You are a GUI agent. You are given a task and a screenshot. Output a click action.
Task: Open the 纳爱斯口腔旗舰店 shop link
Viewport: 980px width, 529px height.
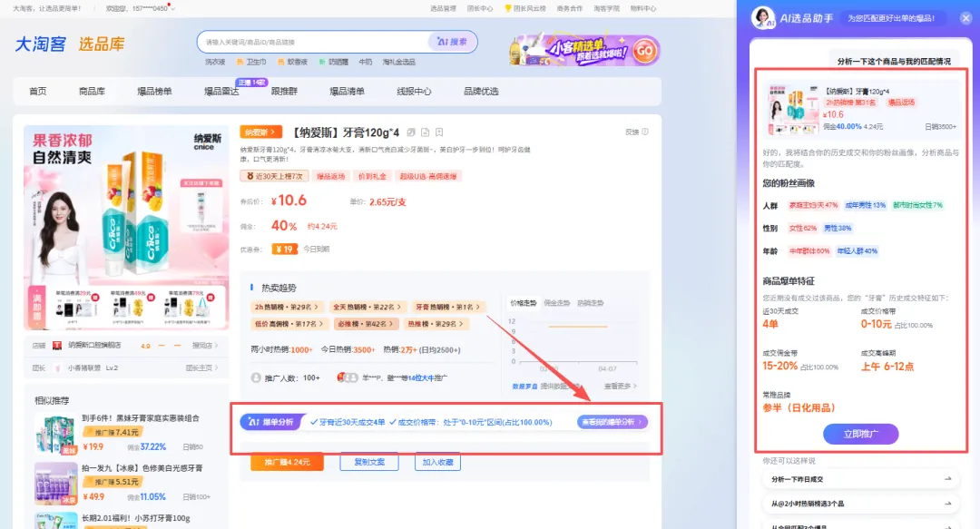(94, 345)
